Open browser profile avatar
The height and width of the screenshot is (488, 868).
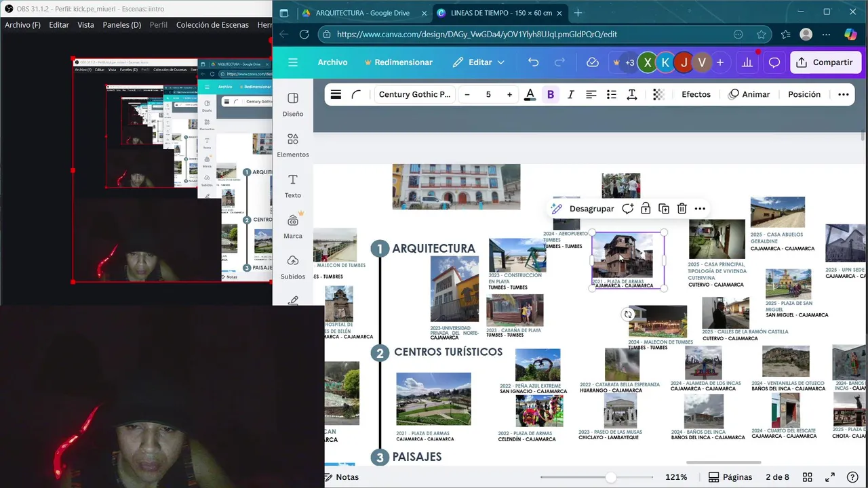pos(806,35)
